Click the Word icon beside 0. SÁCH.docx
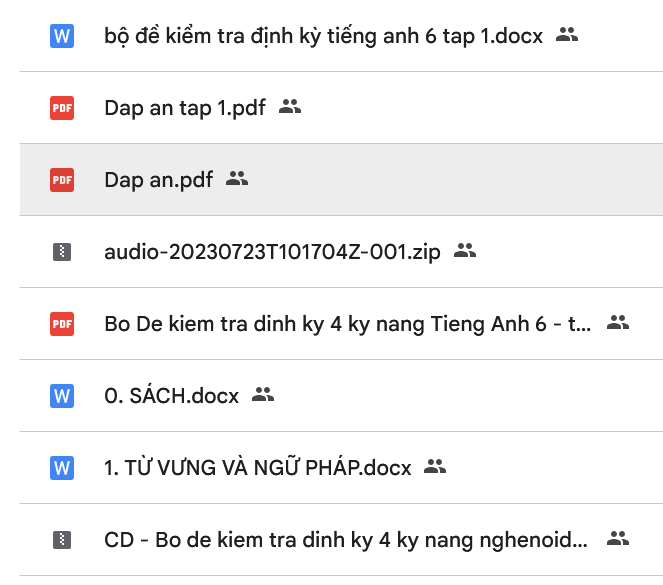The width and height of the screenshot is (663, 585). click(62, 396)
